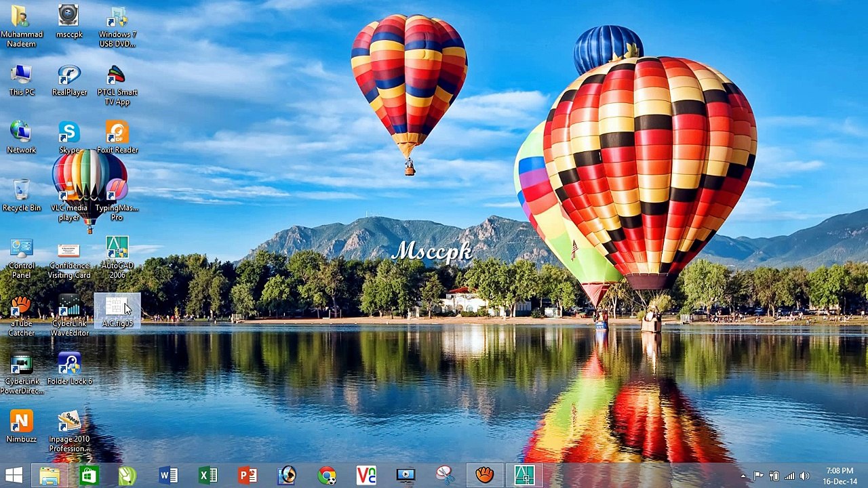Open TypingMaster Pro shortcut

coord(117,201)
